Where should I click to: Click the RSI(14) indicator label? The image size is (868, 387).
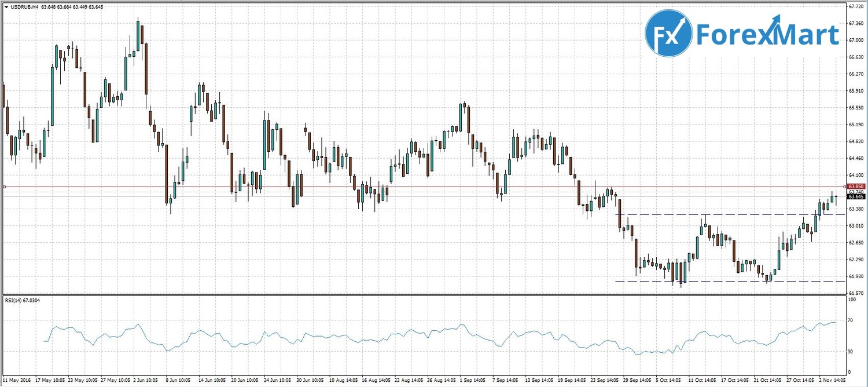coord(24,300)
